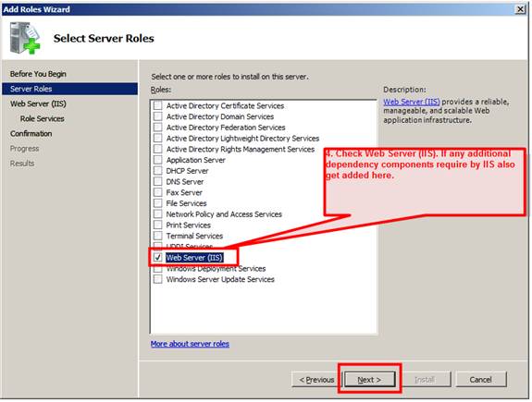The image size is (532, 402).
Task: Cancel the Add Roles Wizard
Action: click(481, 380)
